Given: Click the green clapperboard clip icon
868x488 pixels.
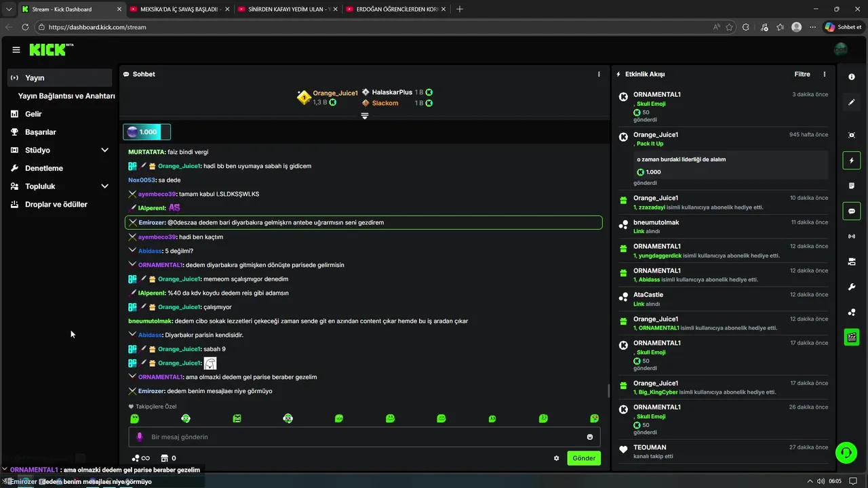Looking at the screenshot, I should [x=852, y=337].
